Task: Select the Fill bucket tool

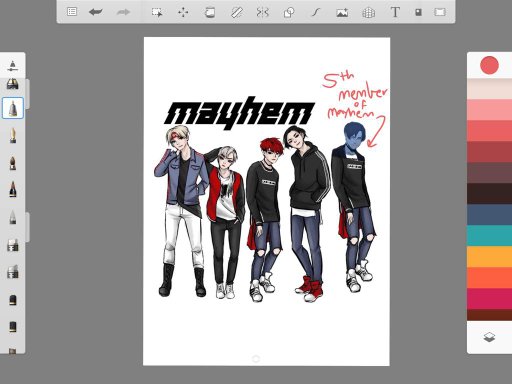Action: pyautogui.click(x=209, y=13)
